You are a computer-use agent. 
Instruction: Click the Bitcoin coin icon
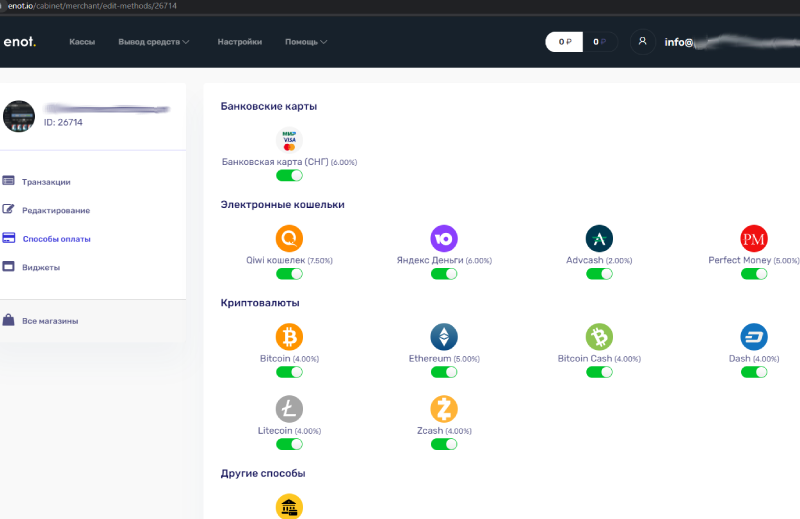[289, 336]
